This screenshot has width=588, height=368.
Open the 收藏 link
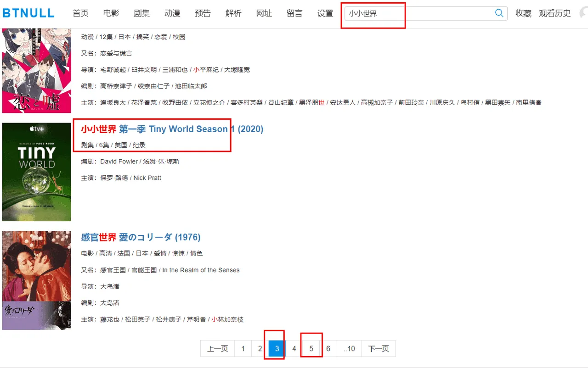[523, 13]
